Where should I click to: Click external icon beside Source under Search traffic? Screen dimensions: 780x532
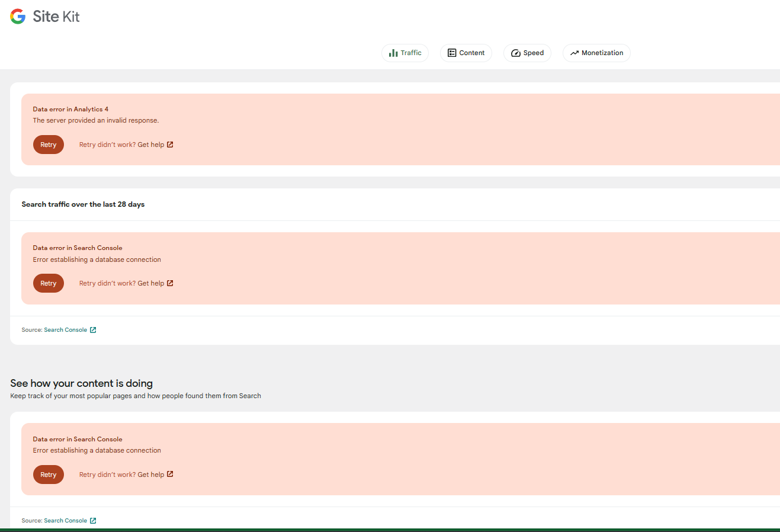pyautogui.click(x=93, y=330)
